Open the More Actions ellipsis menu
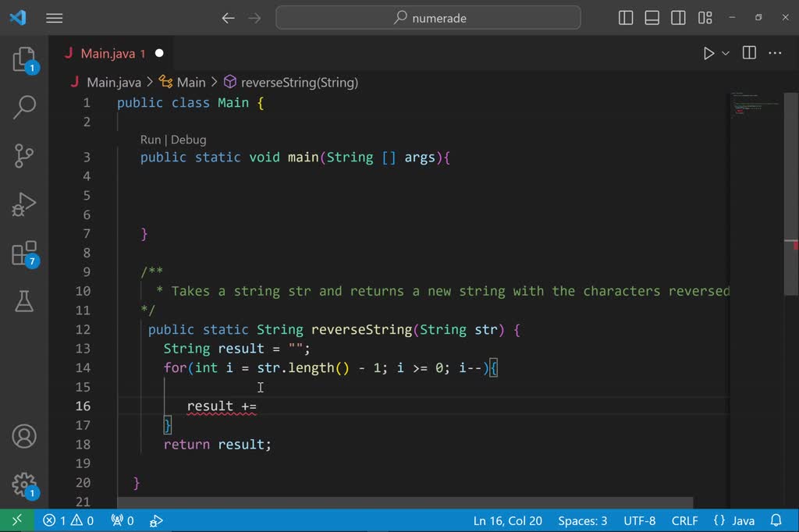This screenshot has height=532, width=799. 775,53
